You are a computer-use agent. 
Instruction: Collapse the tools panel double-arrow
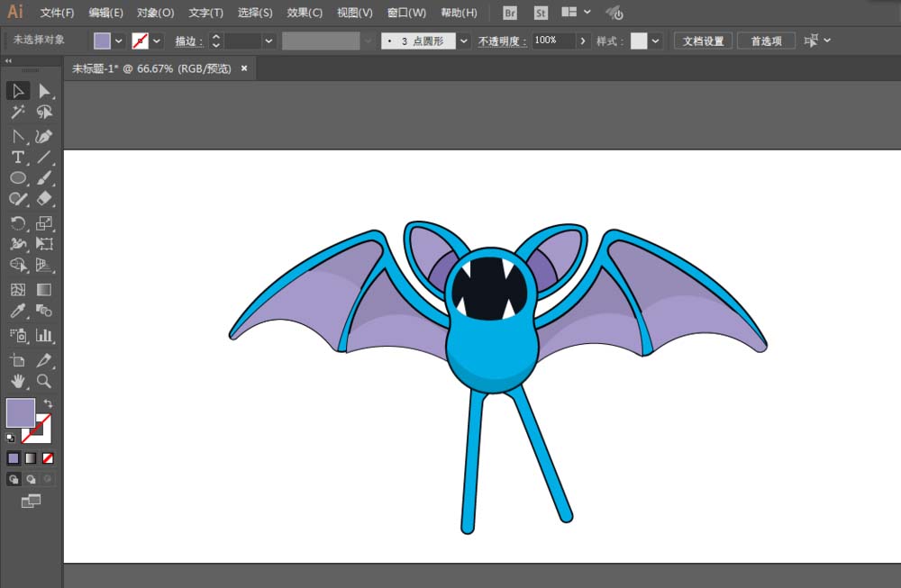(8, 61)
